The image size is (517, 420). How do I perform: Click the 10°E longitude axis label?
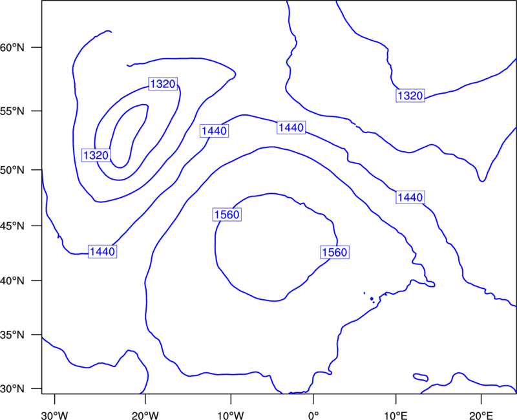(x=396, y=415)
